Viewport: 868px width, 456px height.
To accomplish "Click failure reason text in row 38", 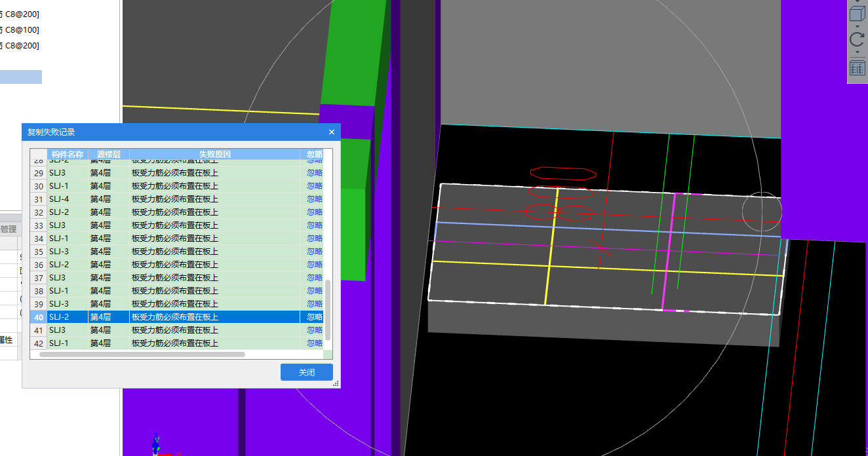I will (175, 291).
